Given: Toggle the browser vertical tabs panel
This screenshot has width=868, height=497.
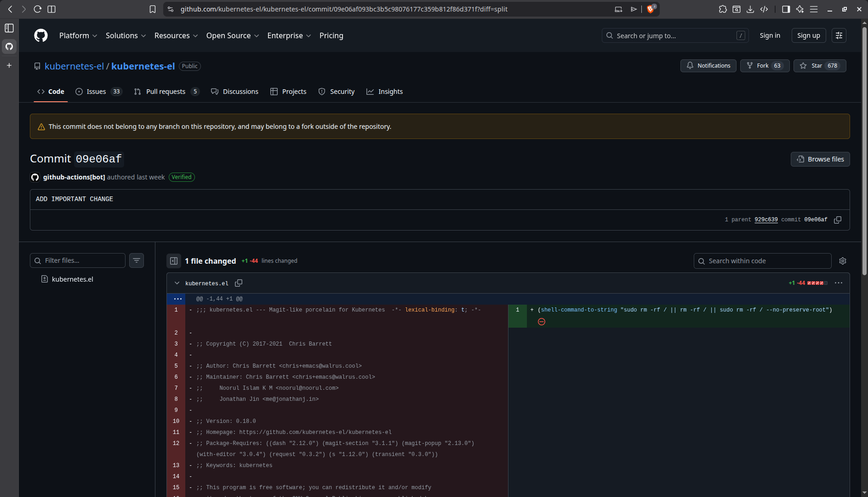Looking at the screenshot, I should 9,28.
